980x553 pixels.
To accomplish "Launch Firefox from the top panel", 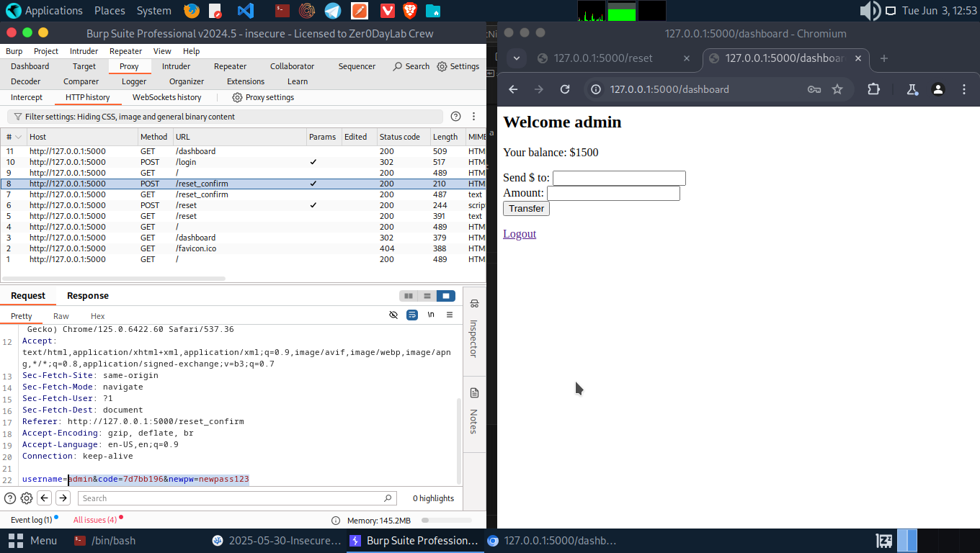I will [x=191, y=11].
